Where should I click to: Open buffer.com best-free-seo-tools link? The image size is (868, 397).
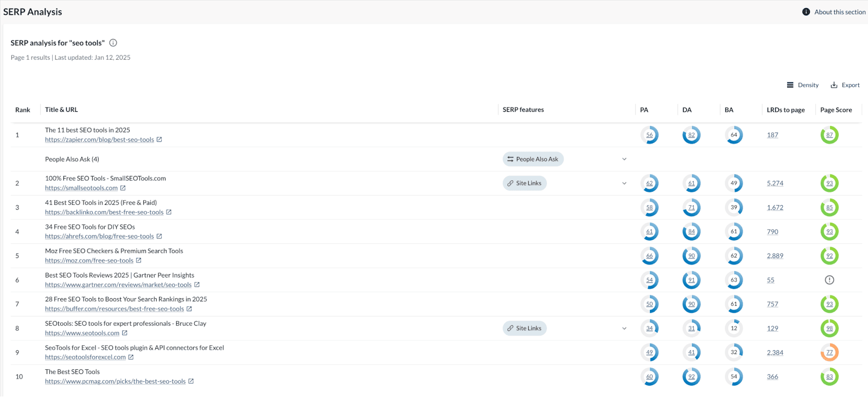click(x=114, y=309)
